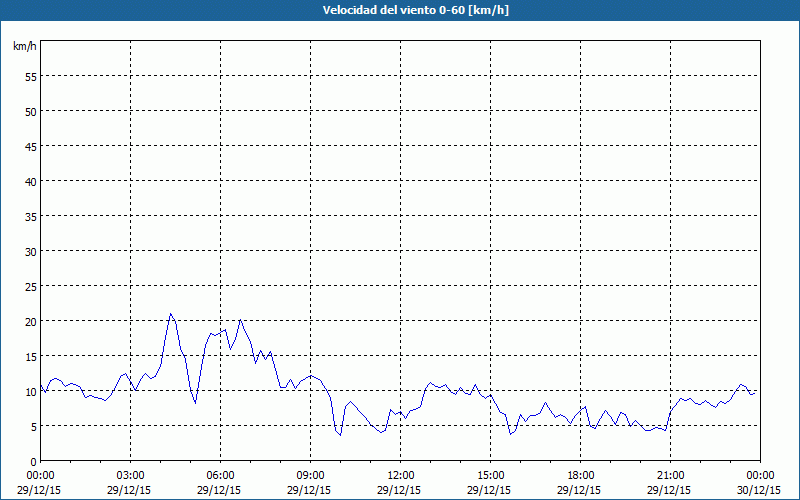Viewport: 800px width, 500px height.
Task: Click the chart title 'Velocidad del viento 0-60 [km/h]'
Action: coord(416,10)
